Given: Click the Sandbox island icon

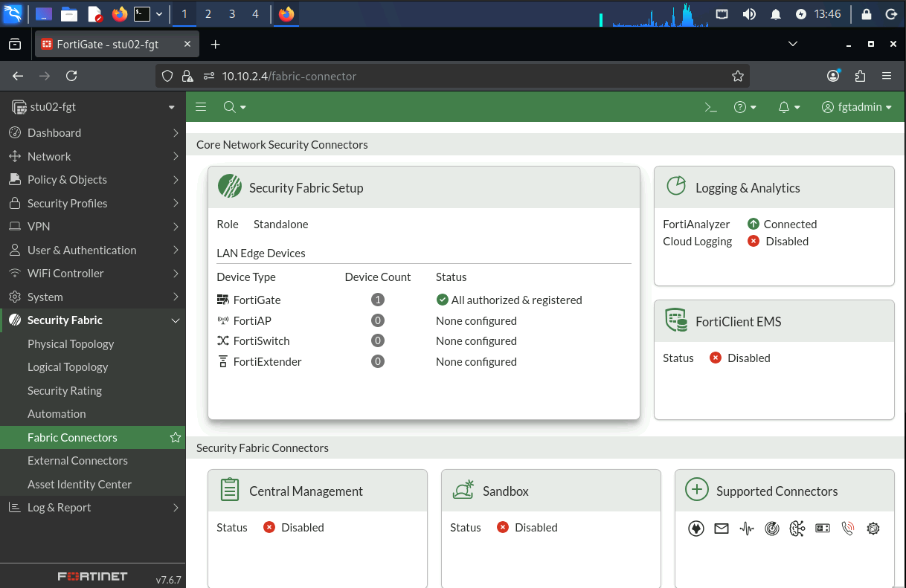Looking at the screenshot, I should click(463, 490).
